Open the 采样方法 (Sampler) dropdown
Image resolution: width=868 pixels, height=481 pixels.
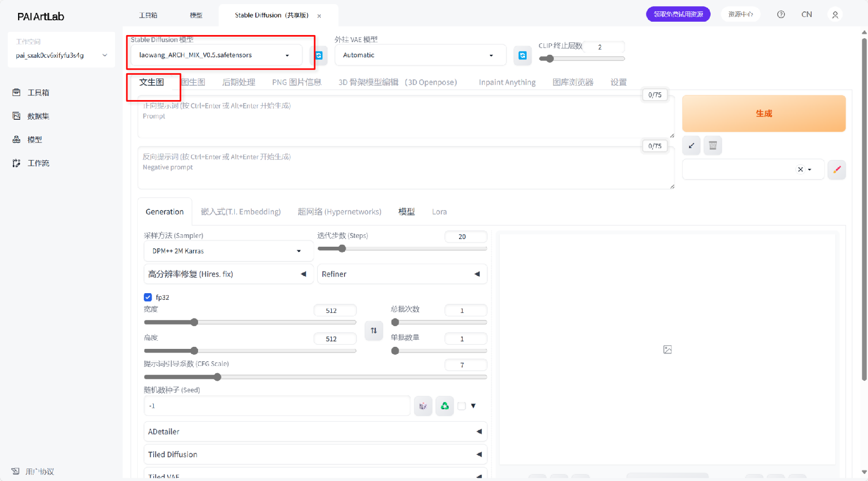[228, 251]
